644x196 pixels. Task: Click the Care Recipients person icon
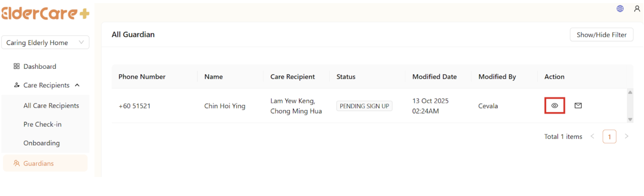tap(17, 85)
